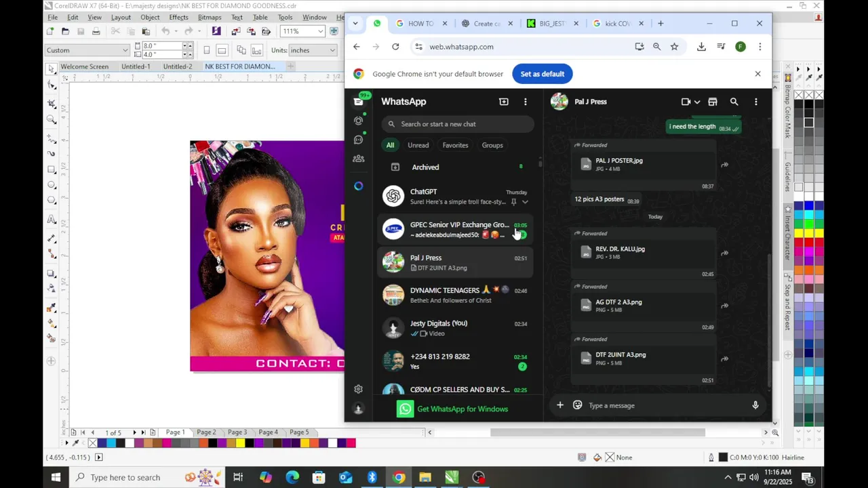The height and width of the screenshot is (488, 868).
Task: Select the Freehand tool in CorelDRAW
Action: (x=52, y=138)
